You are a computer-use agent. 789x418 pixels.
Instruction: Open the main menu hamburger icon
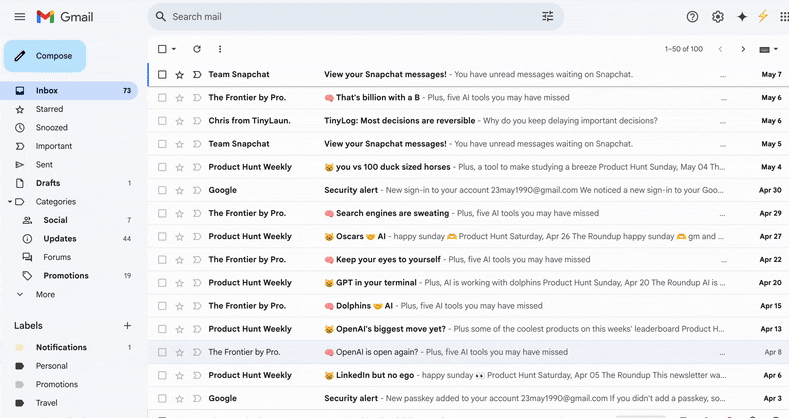pyautogui.click(x=20, y=17)
